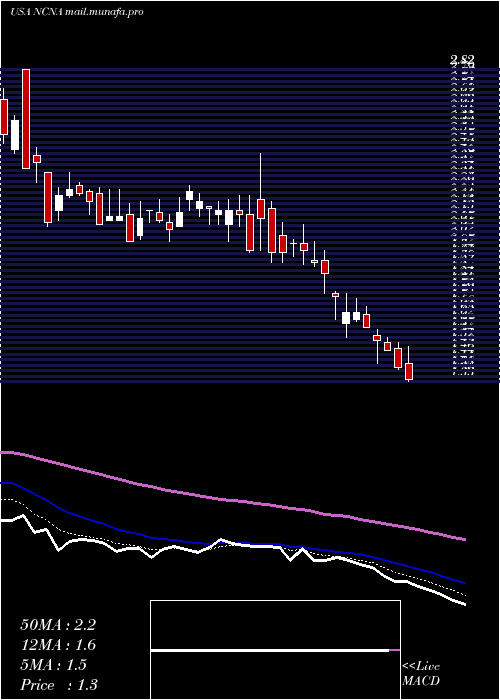This screenshot has width=500, height=700.
Task: Click the <<Live MACD label
Action: click(421, 674)
